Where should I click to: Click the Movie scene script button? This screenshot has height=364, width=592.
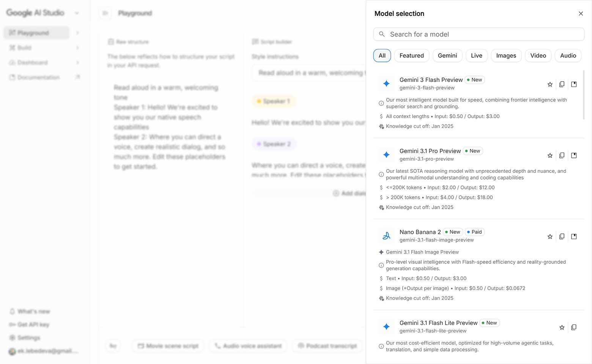tap(168, 346)
